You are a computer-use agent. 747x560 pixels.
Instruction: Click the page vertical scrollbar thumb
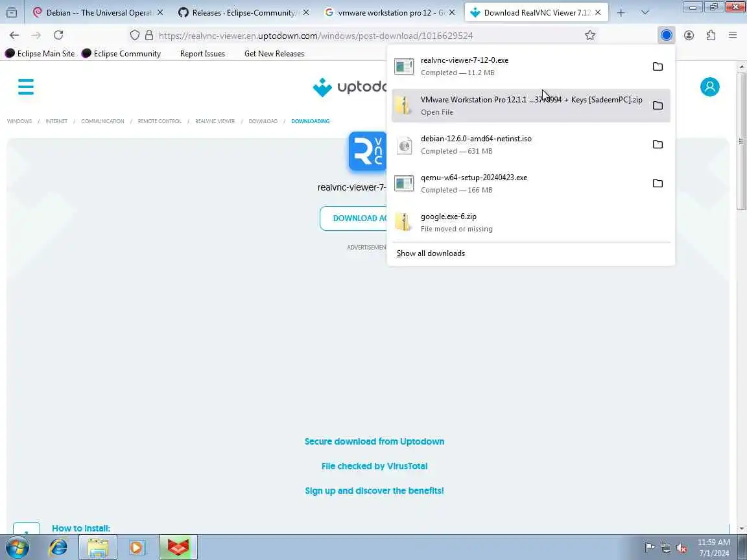pos(741,141)
